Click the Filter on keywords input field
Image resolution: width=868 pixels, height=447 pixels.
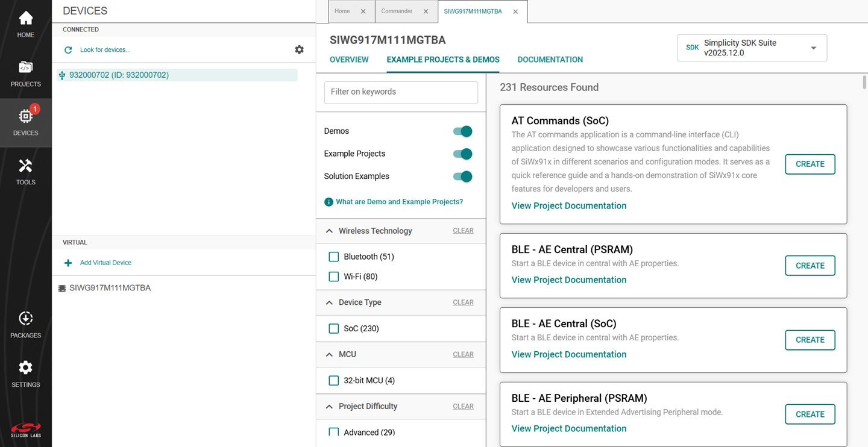click(401, 92)
